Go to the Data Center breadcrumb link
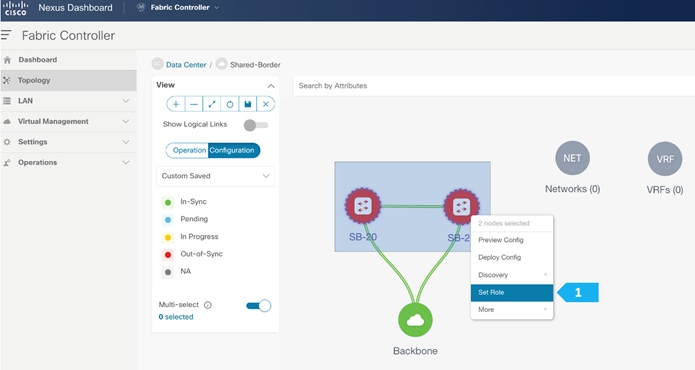695x370 pixels. point(186,65)
